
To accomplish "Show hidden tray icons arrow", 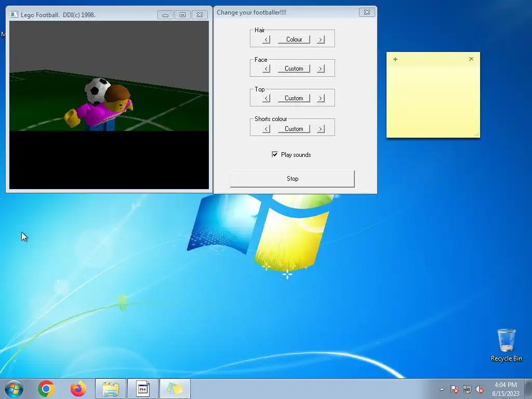I will [442, 389].
